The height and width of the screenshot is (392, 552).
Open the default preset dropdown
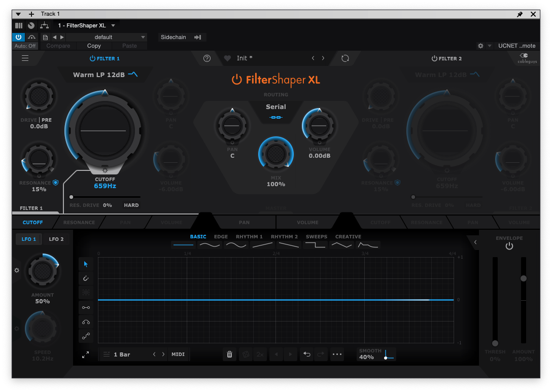106,37
